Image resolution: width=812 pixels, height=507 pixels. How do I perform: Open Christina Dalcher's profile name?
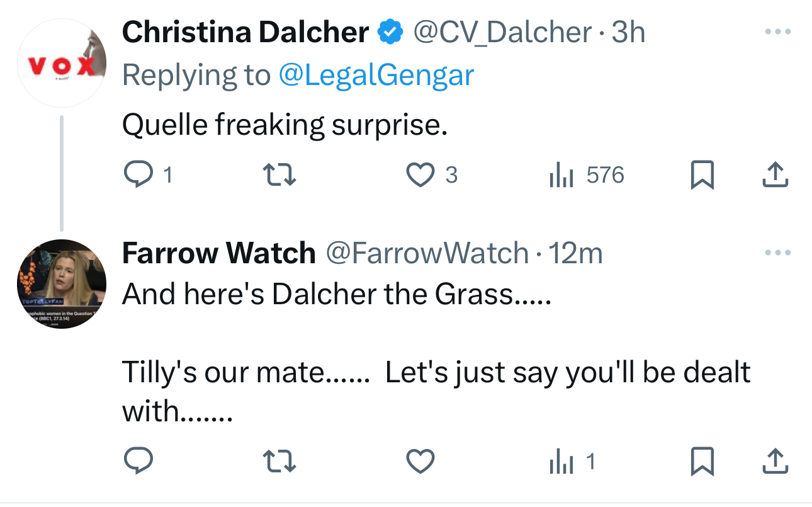(245, 32)
